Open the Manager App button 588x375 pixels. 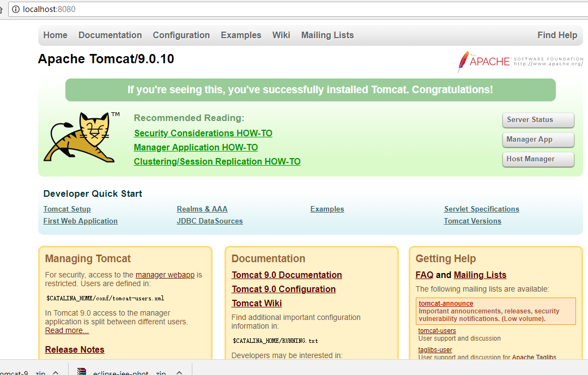tap(538, 140)
